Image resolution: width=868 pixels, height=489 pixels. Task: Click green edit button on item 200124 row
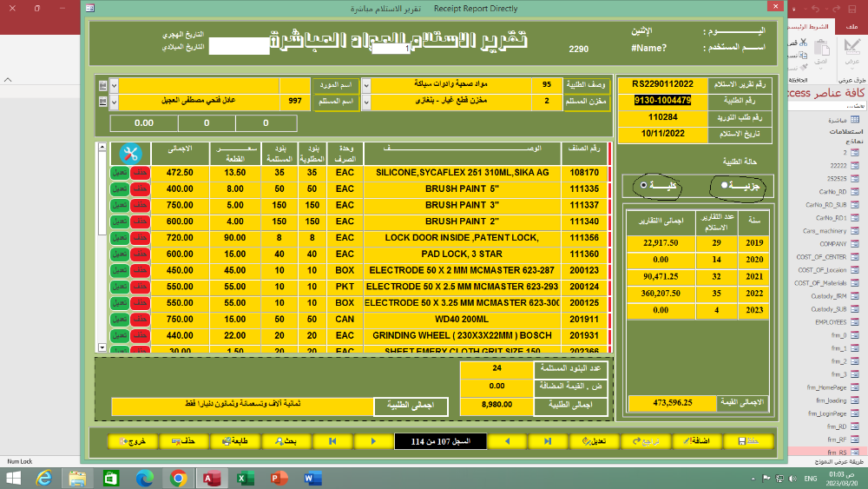120,287
